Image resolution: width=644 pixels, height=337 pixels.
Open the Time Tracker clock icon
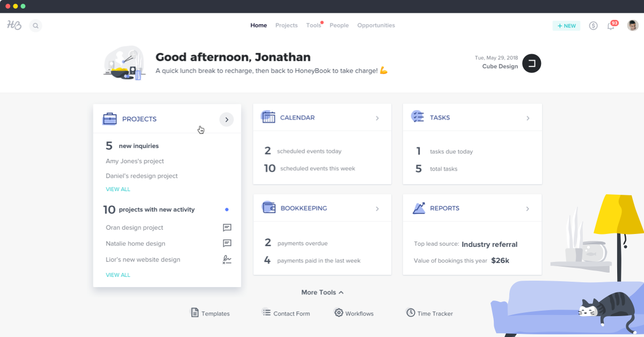point(410,313)
